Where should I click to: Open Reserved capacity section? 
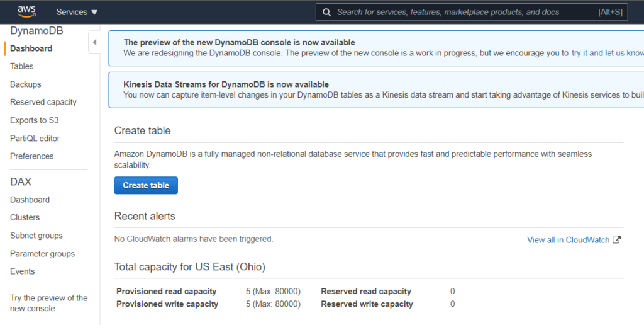(x=43, y=102)
